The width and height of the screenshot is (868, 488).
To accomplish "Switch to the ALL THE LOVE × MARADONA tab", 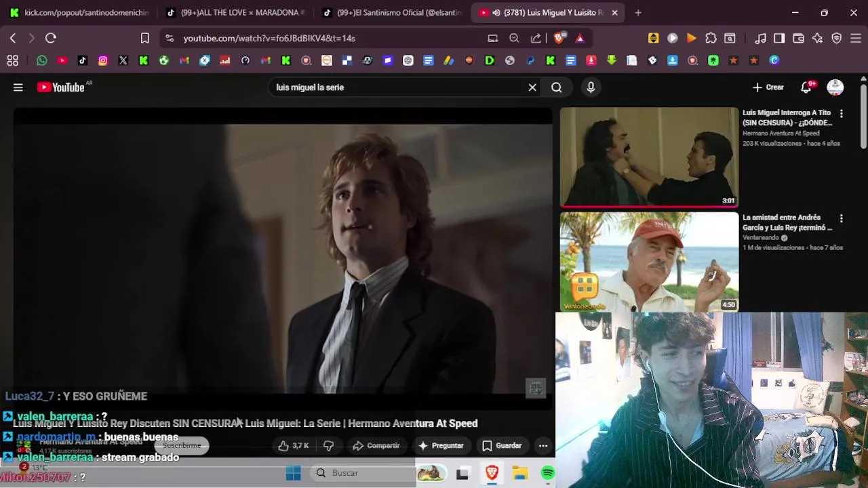I will 235,12.
